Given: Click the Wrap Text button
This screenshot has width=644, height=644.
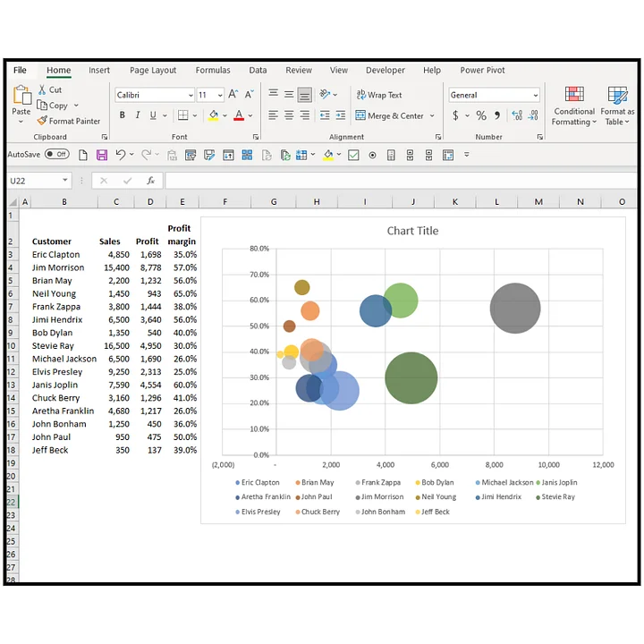Looking at the screenshot, I should tap(378, 95).
